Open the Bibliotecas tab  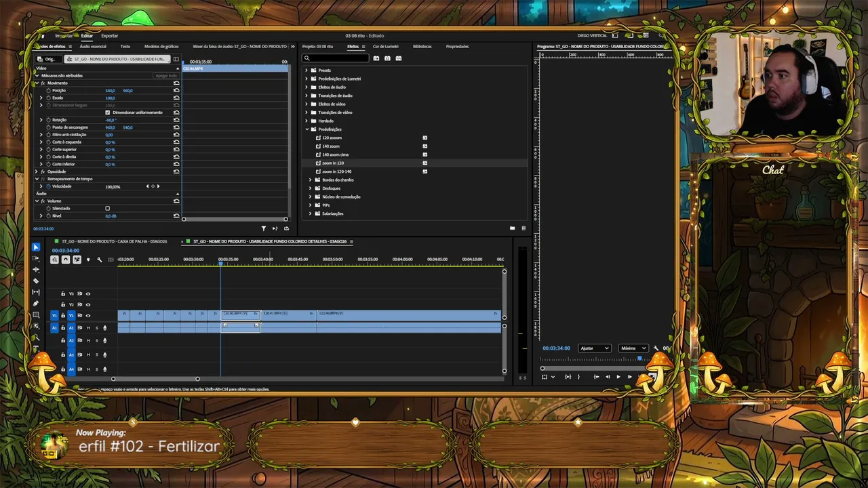pyautogui.click(x=422, y=47)
